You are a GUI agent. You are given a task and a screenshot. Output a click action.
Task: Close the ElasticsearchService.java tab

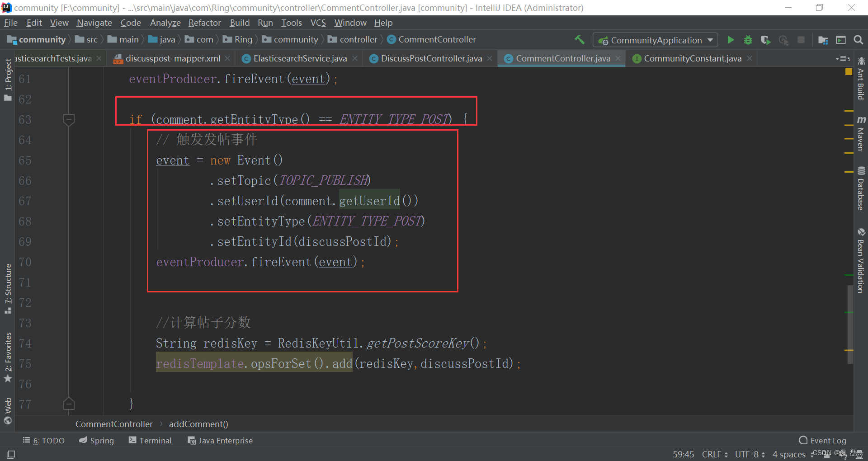coord(355,58)
